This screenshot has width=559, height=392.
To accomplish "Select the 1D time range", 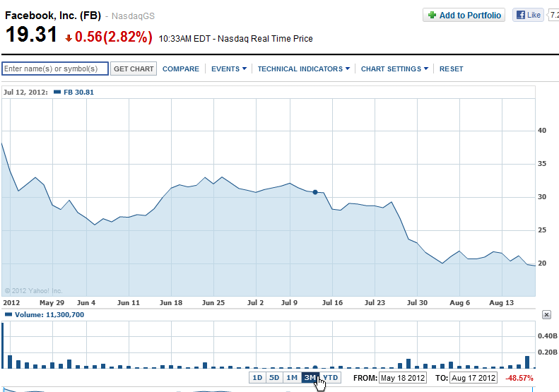I will tap(258, 378).
